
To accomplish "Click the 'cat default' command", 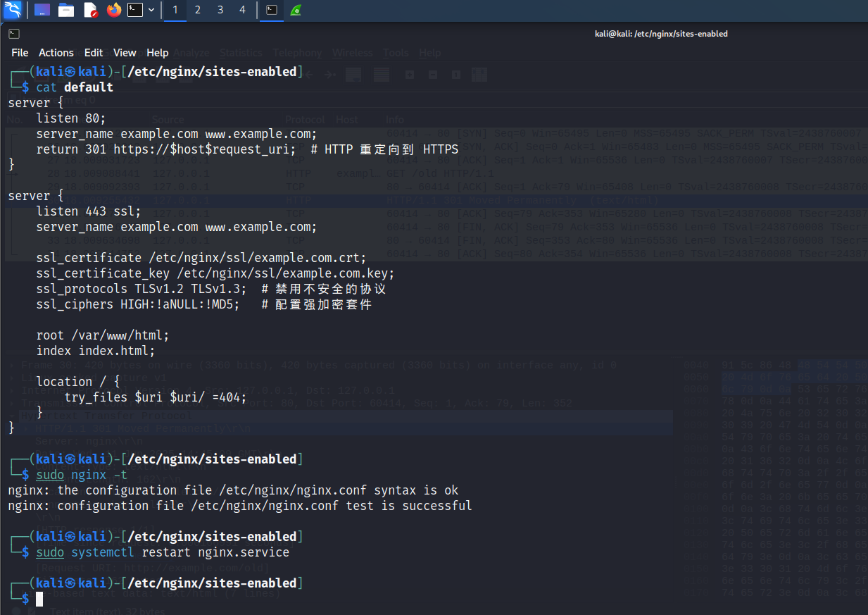I will (x=75, y=87).
